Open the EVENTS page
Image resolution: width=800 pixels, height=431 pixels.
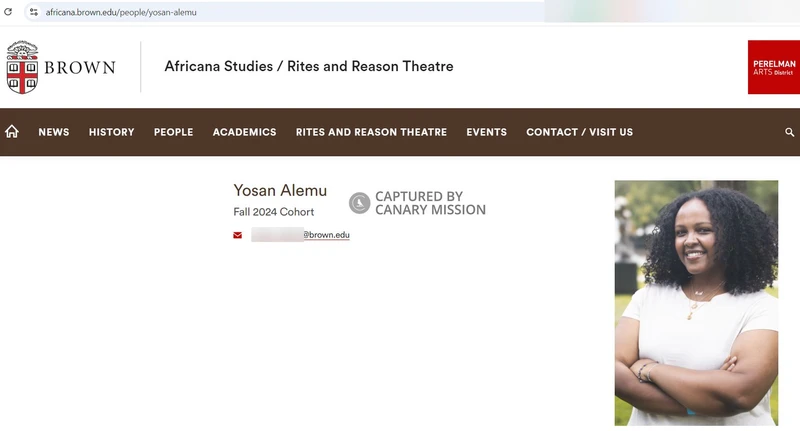[486, 132]
